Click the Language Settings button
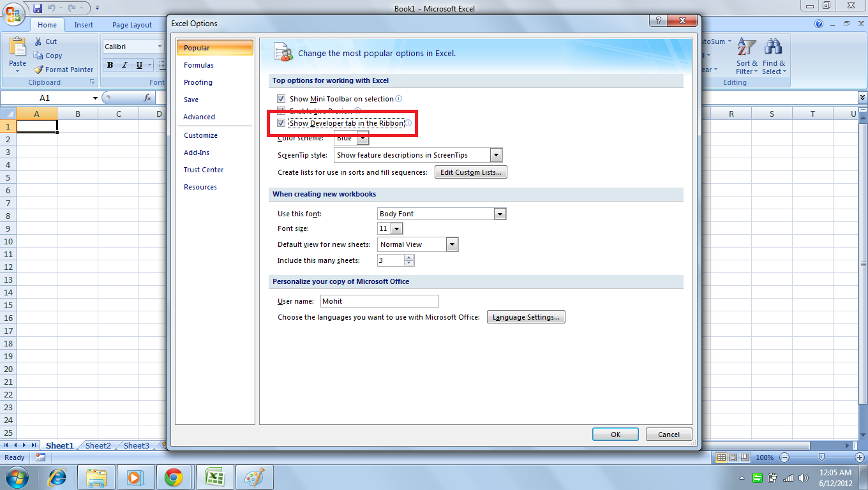The height and width of the screenshot is (490, 868). 526,317
